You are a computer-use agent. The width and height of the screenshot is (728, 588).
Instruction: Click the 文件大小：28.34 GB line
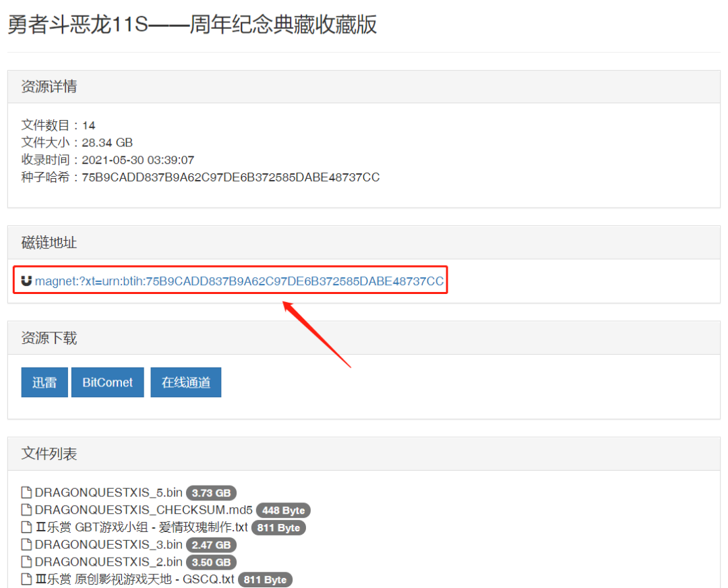click(77, 142)
